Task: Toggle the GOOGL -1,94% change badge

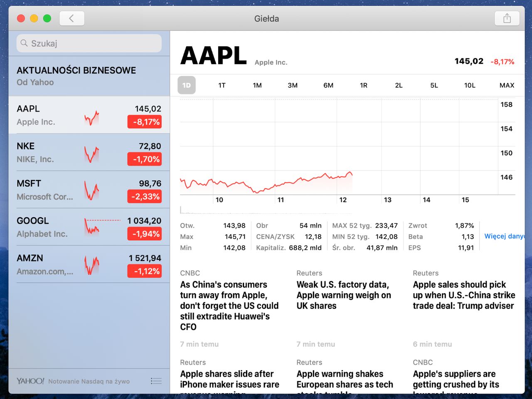Action: coord(144,234)
